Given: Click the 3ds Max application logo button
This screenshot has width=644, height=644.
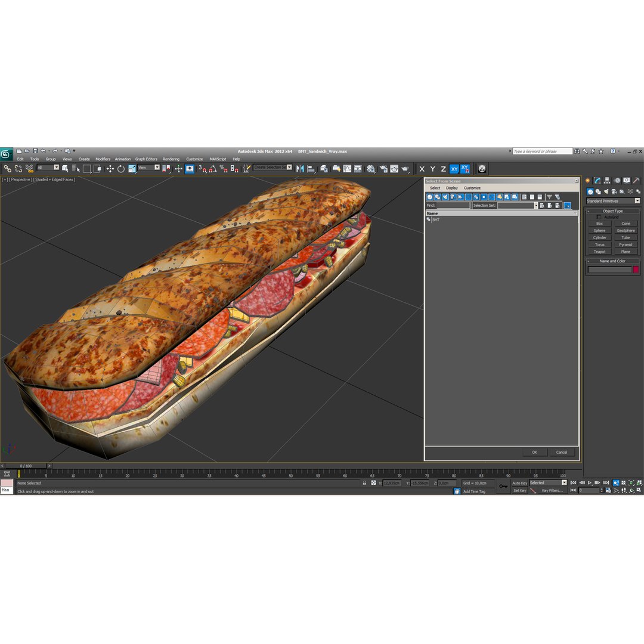Looking at the screenshot, I should tap(6, 154).
